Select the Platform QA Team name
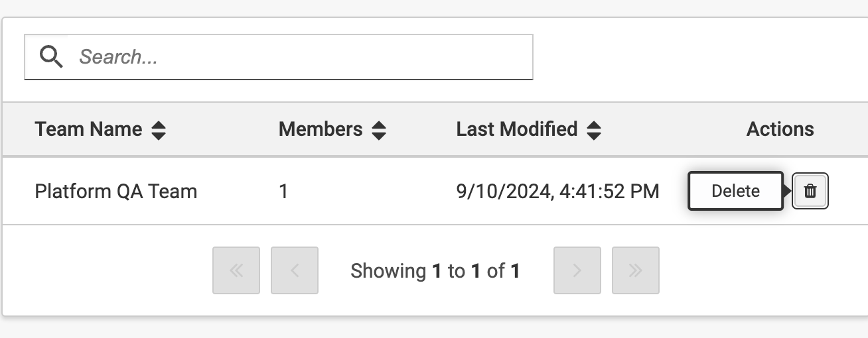This screenshot has width=868, height=338. tap(116, 192)
